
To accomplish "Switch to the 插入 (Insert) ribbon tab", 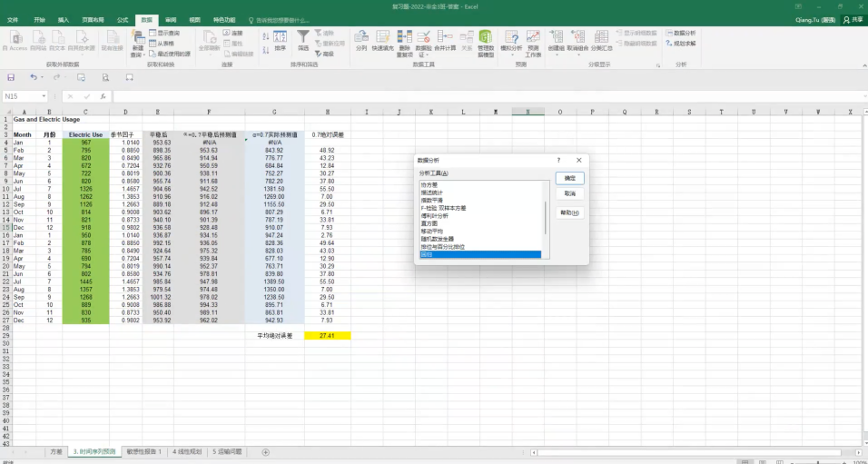I will point(63,18).
